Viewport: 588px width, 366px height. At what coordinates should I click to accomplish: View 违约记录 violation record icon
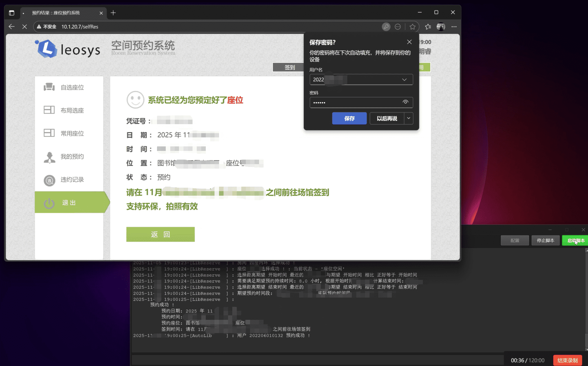click(x=49, y=180)
